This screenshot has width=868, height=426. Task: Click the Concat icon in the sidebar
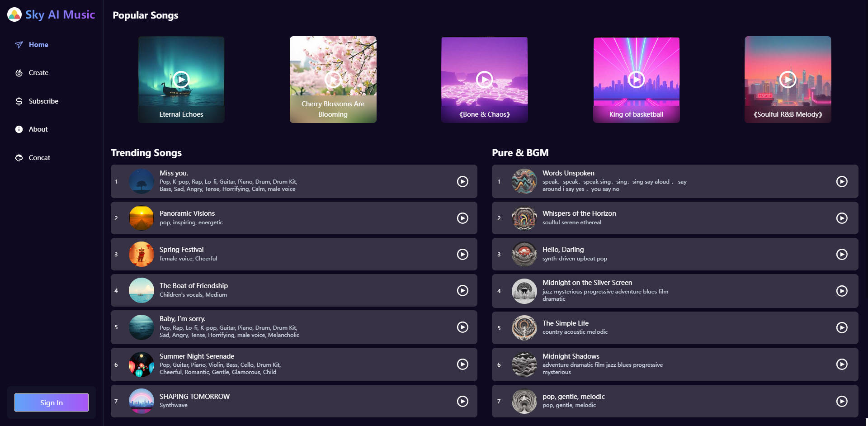pos(18,157)
